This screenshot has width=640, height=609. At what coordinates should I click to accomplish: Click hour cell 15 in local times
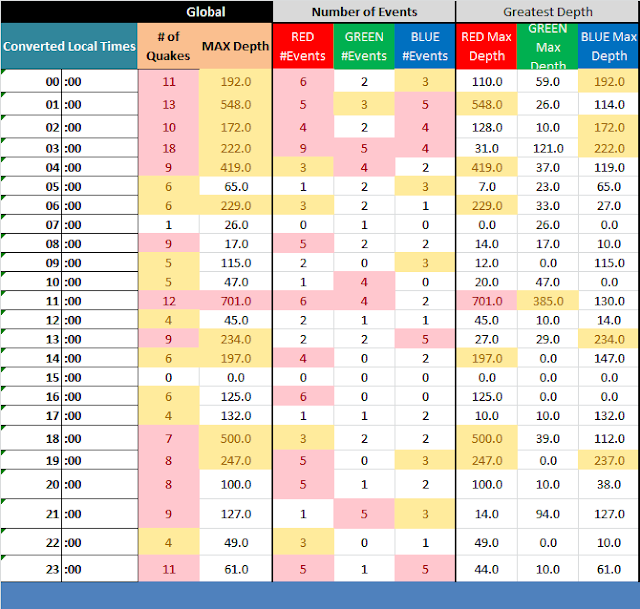click(x=31, y=378)
